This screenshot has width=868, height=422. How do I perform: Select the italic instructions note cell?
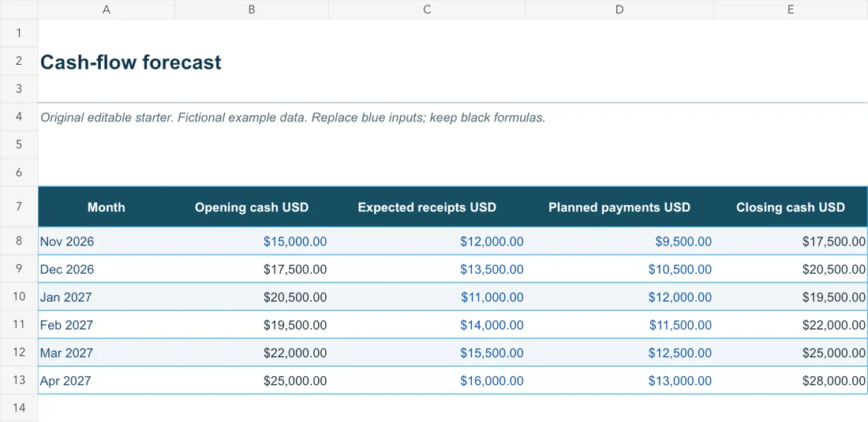[293, 118]
